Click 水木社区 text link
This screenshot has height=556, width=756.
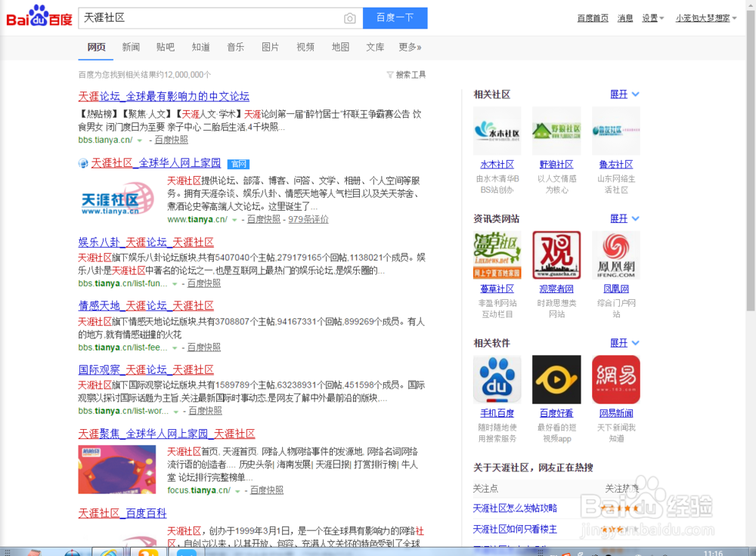click(x=497, y=165)
